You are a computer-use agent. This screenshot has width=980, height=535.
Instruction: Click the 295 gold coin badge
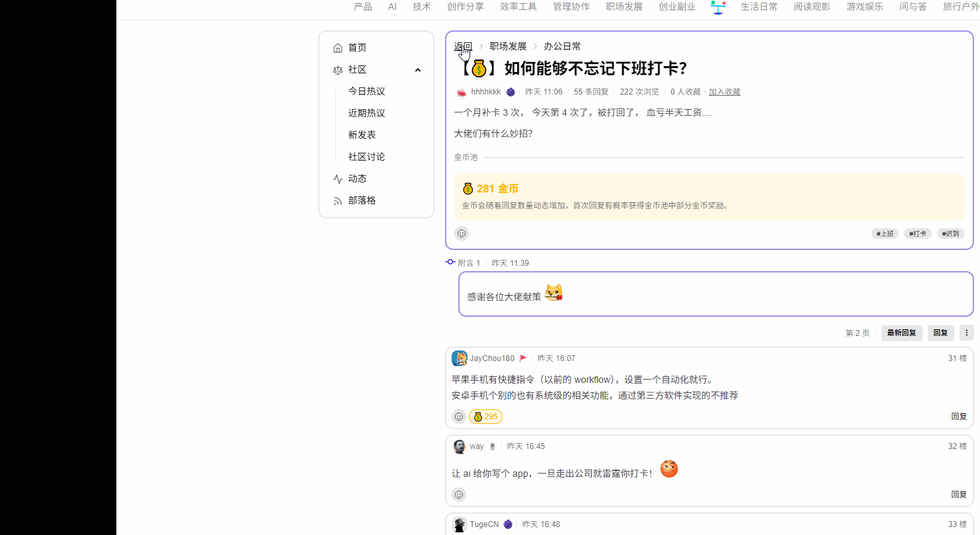click(485, 417)
